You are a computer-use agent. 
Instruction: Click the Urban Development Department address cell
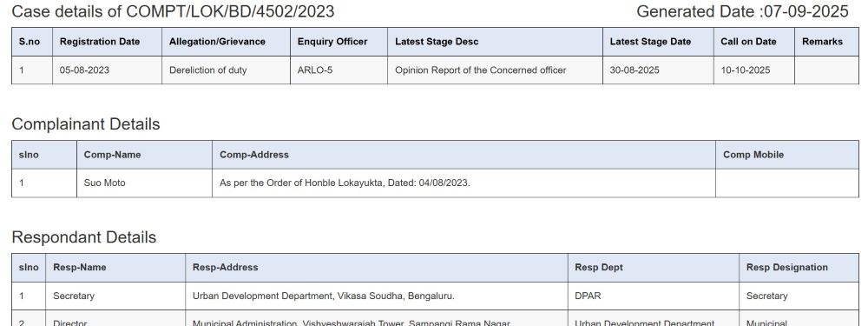coord(377,296)
